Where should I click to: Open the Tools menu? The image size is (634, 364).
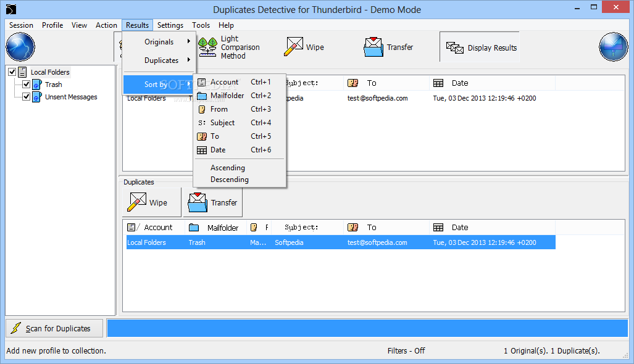pyautogui.click(x=201, y=25)
